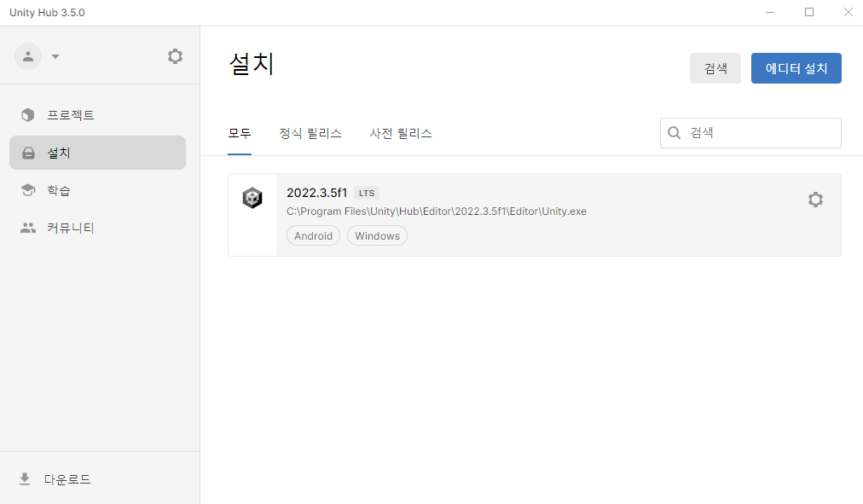This screenshot has width=863, height=504.
Task: Click the blue 에디터 설치 button
Action: click(x=796, y=68)
